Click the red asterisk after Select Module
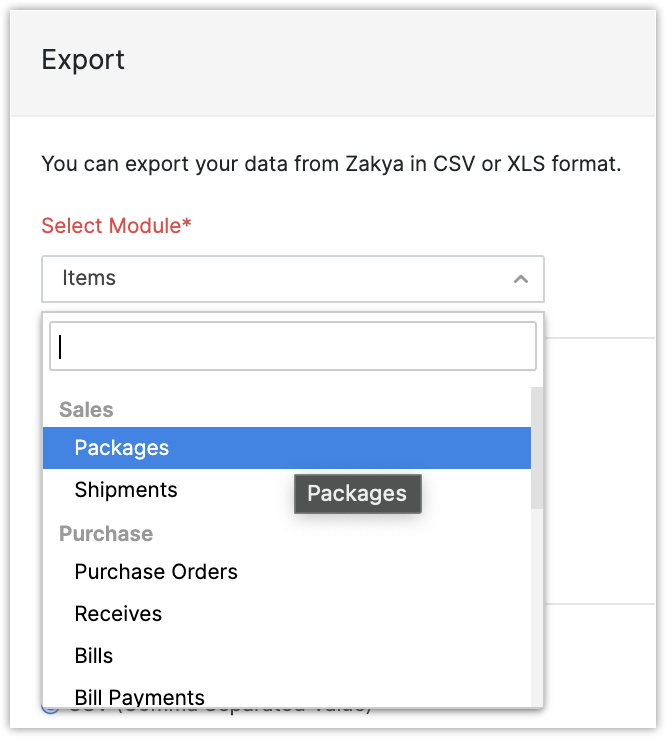The height and width of the screenshot is (738, 666). pos(187,225)
